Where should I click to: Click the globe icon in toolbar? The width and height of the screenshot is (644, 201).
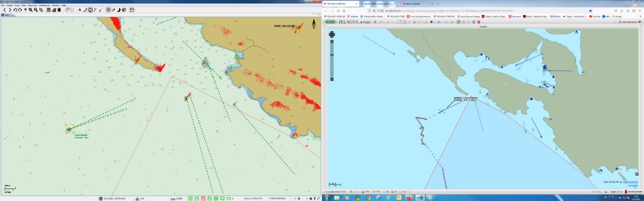tap(124, 10)
